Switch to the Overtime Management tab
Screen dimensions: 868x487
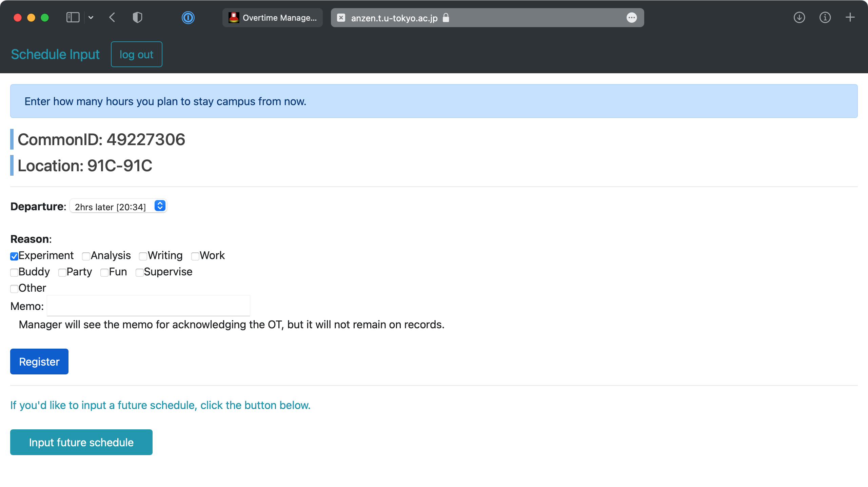[x=273, y=18]
